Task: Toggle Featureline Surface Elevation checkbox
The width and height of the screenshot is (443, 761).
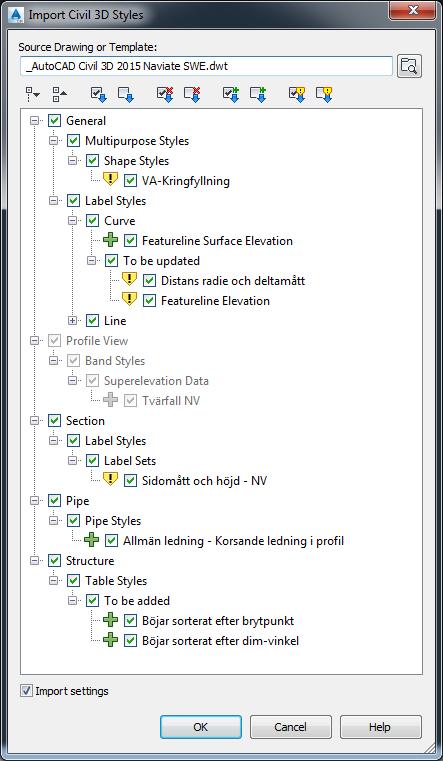Action: 130,241
